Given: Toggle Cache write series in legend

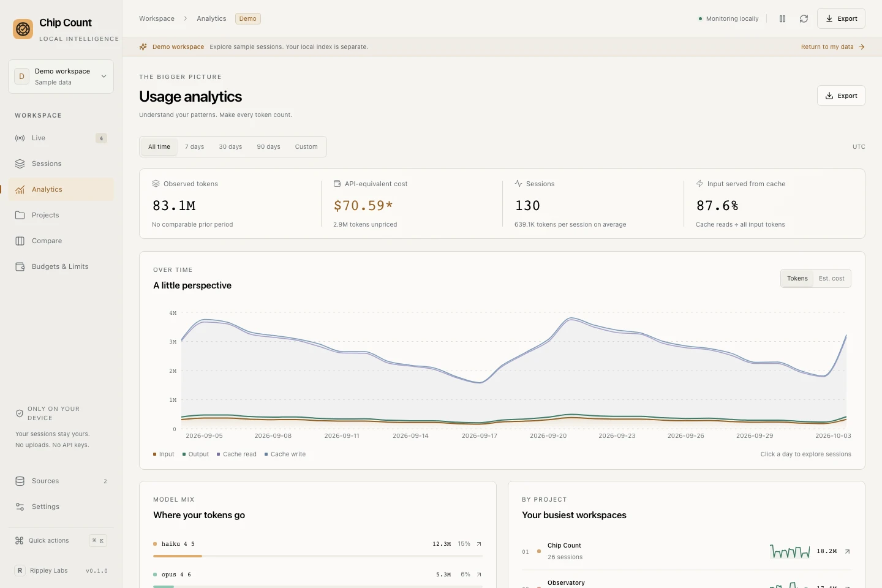Looking at the screenshot, I should pos(285,454).
